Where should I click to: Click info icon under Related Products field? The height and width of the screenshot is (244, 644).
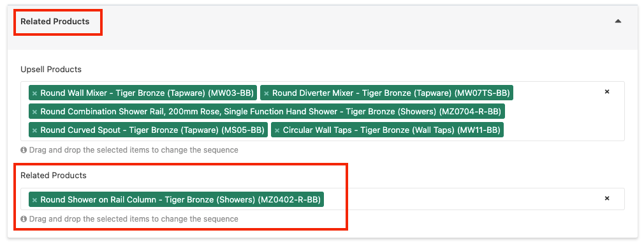click(24, 219)
